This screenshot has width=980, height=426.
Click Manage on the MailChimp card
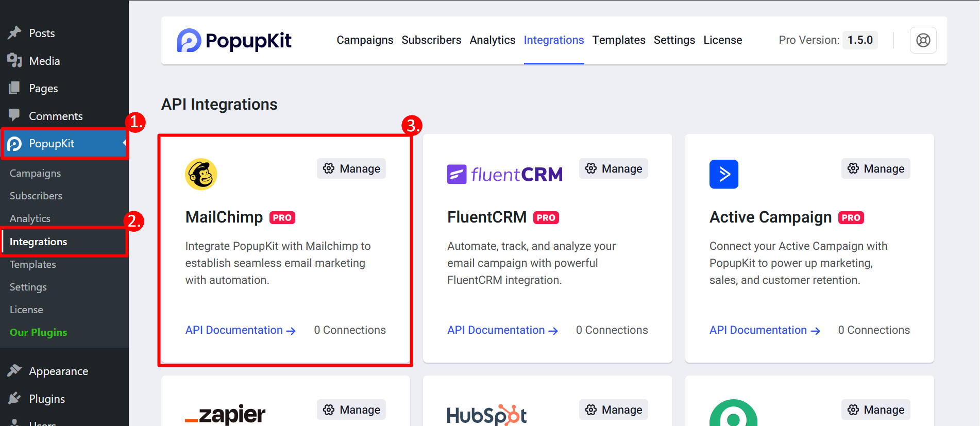coord(351,168)
